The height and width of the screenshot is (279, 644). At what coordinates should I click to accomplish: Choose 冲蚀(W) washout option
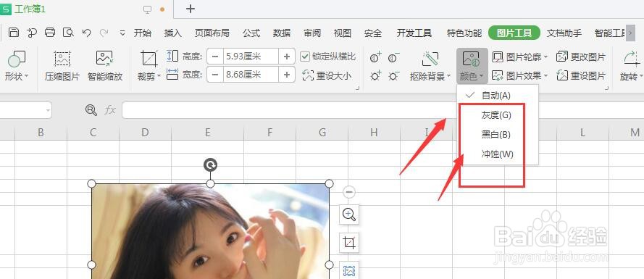(x=498, y=154)
